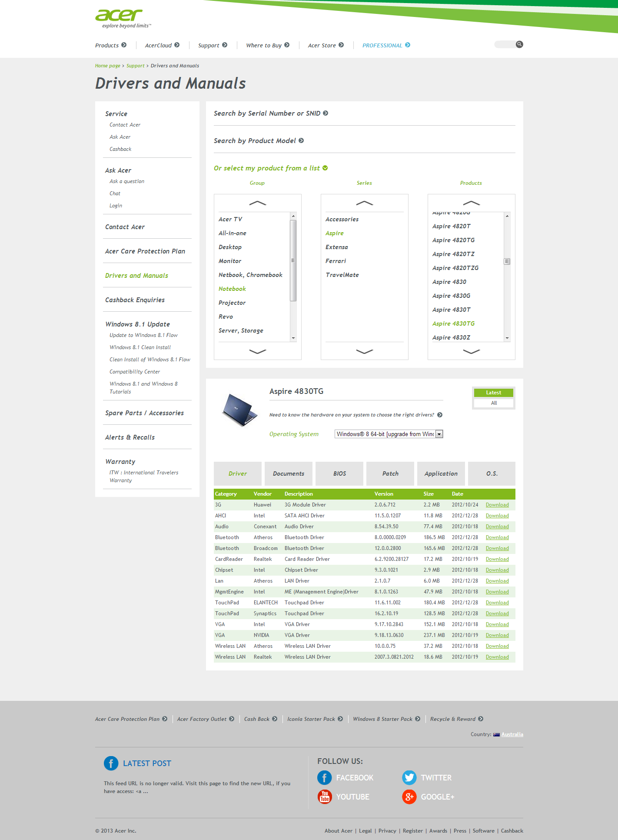Click the Australia flag icon

(496, 734)
